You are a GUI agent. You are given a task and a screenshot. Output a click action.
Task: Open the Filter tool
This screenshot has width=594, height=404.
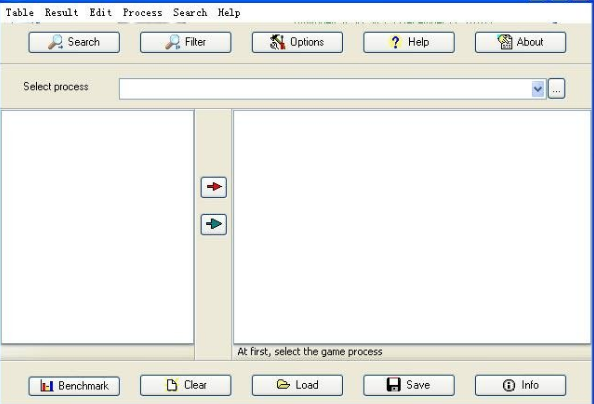point(186,42)
